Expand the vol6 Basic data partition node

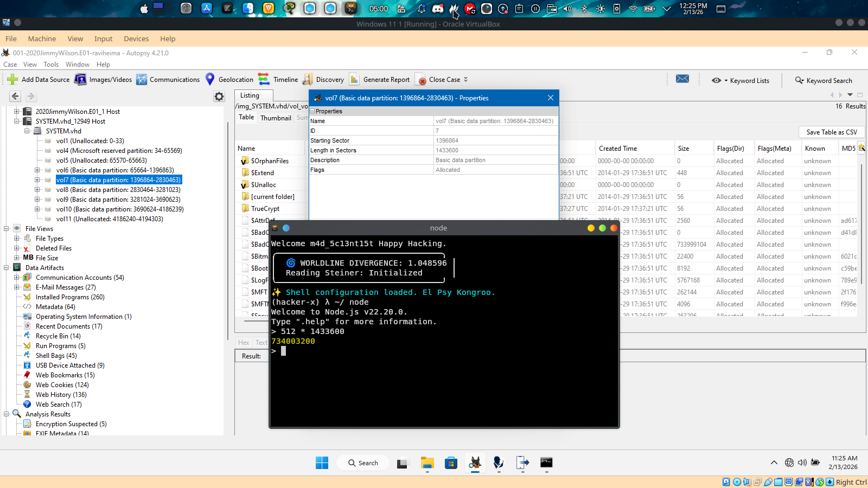(37, 170)
